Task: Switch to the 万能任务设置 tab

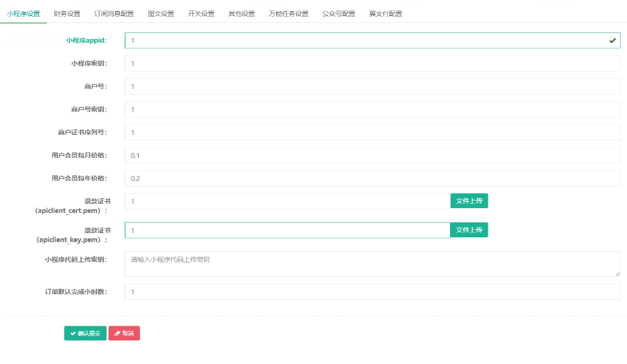Action: [288, 14]
